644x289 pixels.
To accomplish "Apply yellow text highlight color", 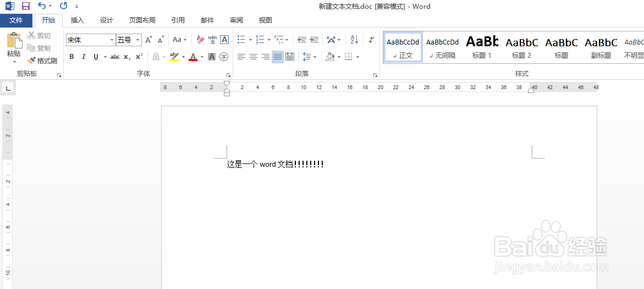I will click(174, 57).
